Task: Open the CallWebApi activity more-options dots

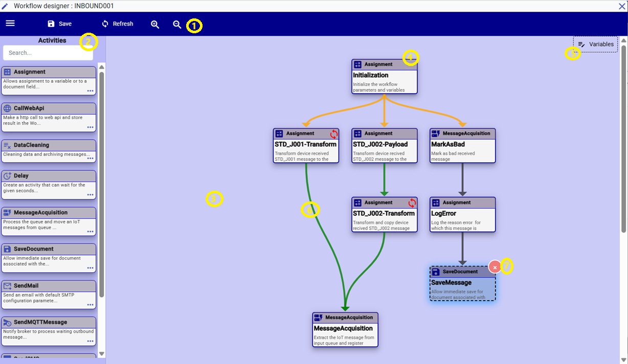Action: click(x=90, y=127)
